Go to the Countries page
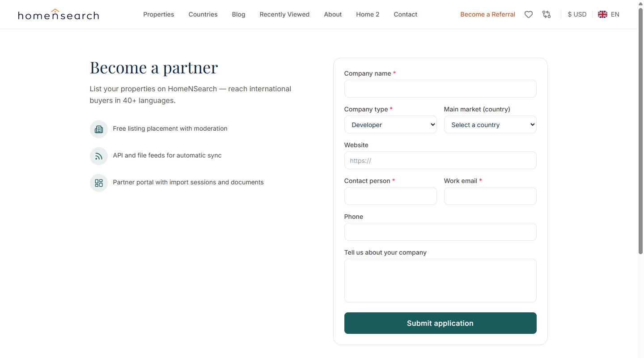 coord(203,14)
